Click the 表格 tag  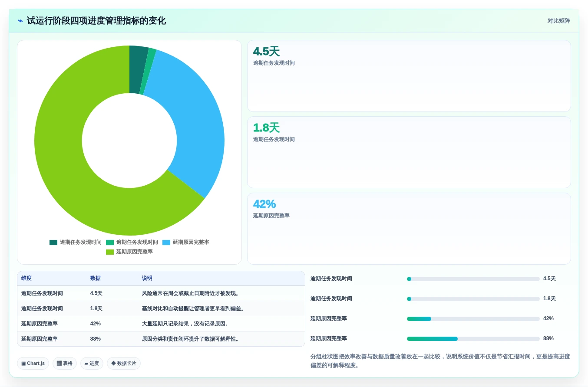(x=65, y=364)
